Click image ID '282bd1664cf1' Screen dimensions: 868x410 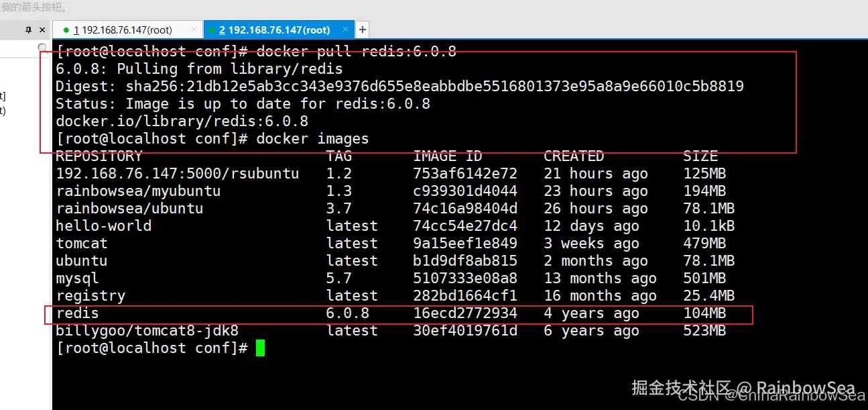[x=465, y=295]
